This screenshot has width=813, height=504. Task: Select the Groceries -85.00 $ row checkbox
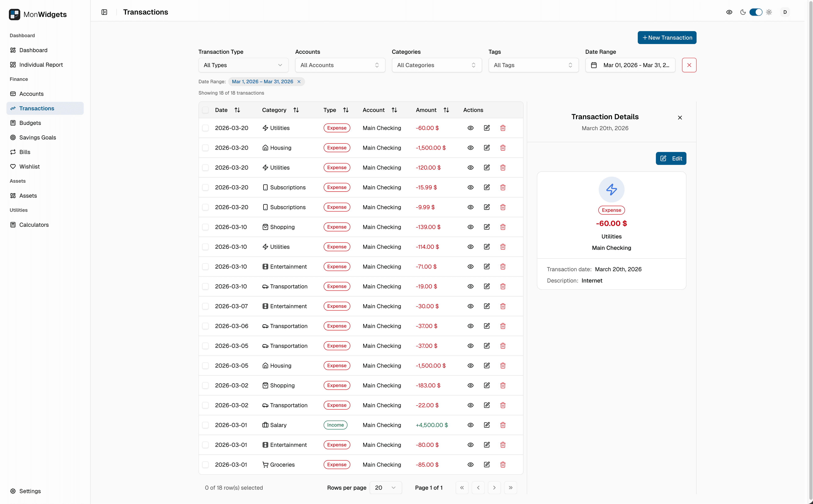[x=205, y=465]
